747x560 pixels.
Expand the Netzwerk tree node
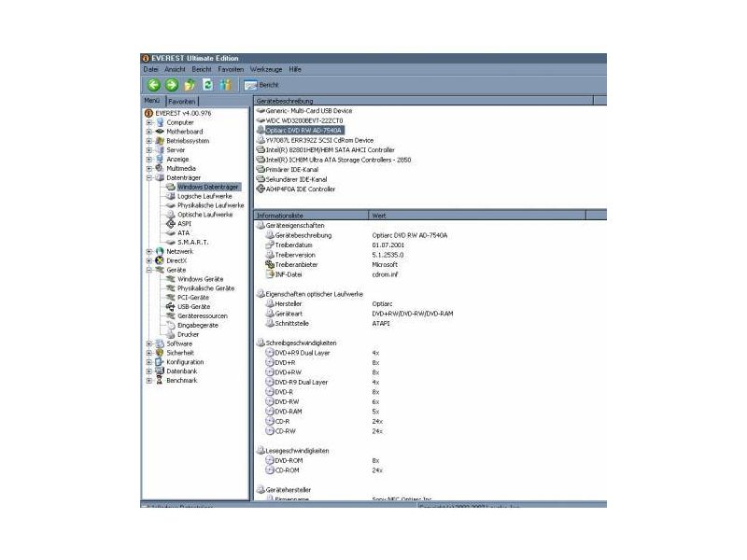[x=149, y=251]
